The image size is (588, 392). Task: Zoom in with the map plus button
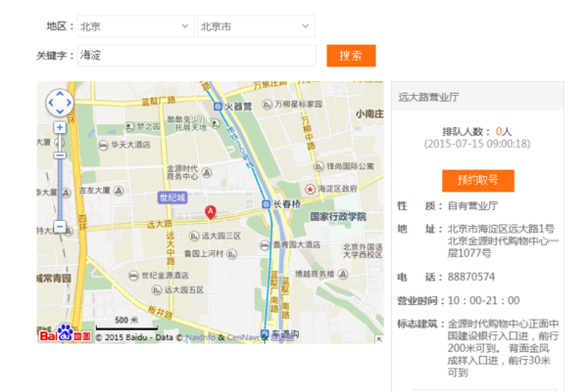pyautogui.click(x=60, y=128)
